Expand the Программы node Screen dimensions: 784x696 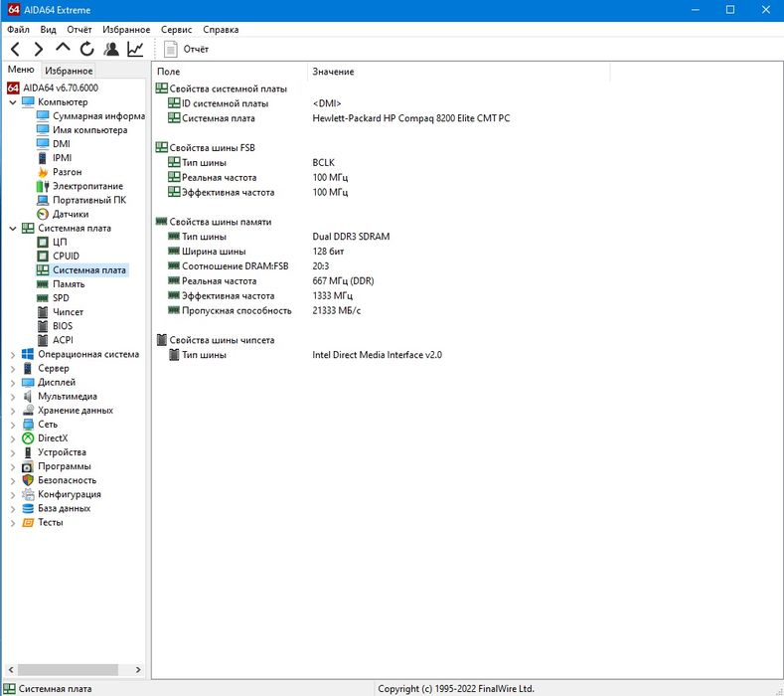[13, 467]
